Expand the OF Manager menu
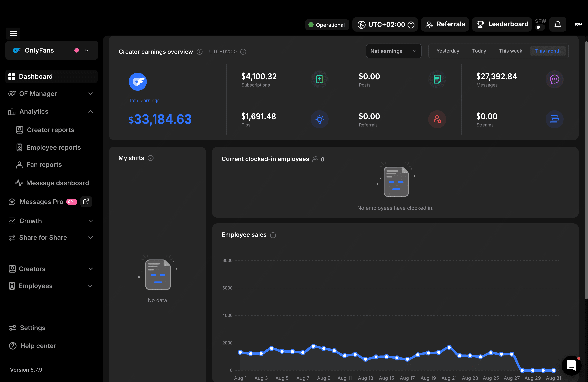Viewport: 588px width, 382px height. (x=51, y=94)
